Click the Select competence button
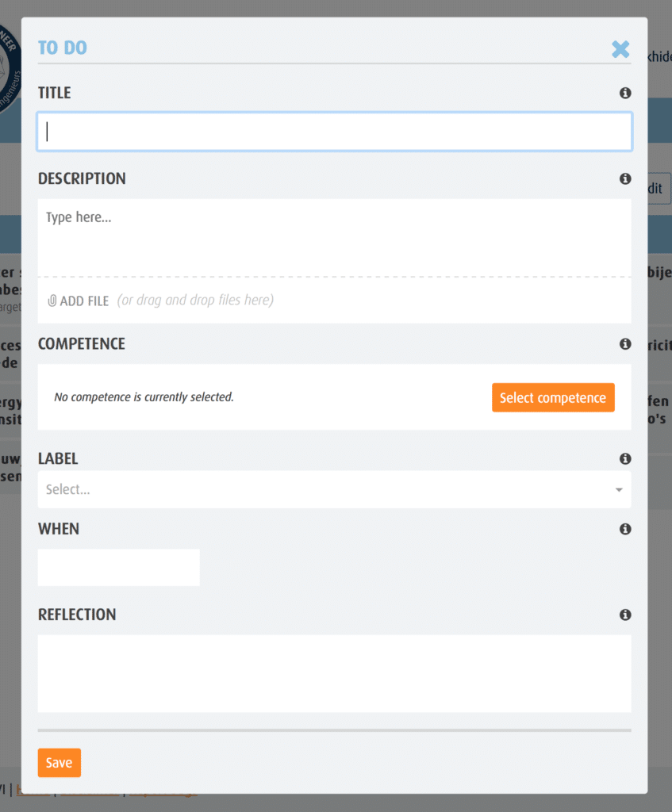This screenshot has width=672, height=812. tap(553, 398)
